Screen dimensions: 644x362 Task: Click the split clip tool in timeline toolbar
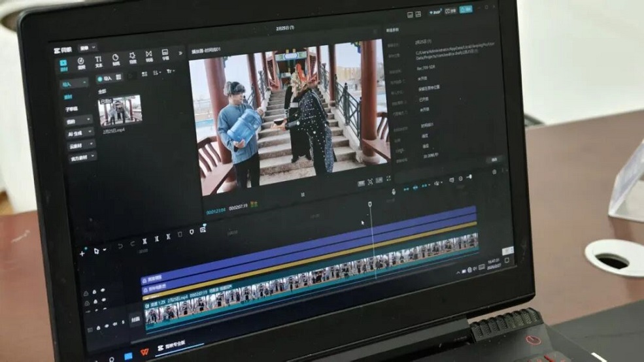(x=144, y=240)
